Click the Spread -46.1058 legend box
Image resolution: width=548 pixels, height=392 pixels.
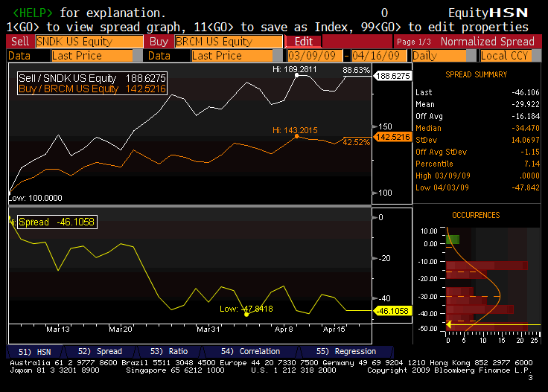coord(57,222)
